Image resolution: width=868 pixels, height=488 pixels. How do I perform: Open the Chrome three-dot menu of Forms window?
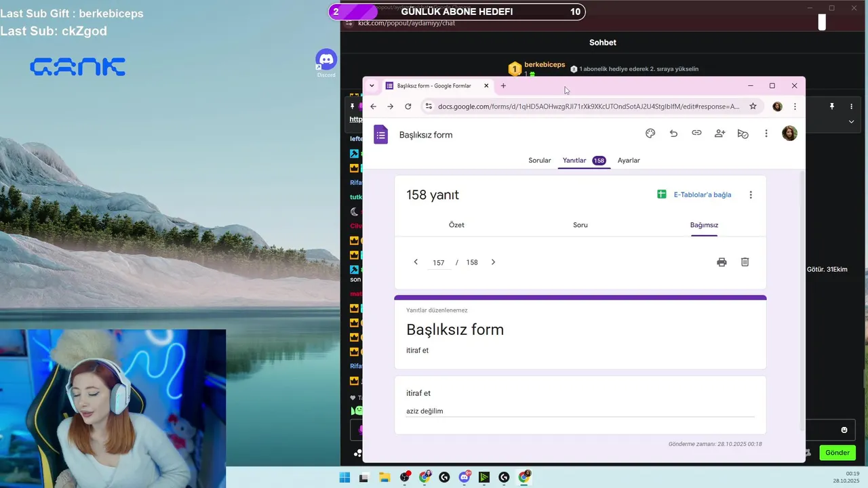(x=795, y=106)
